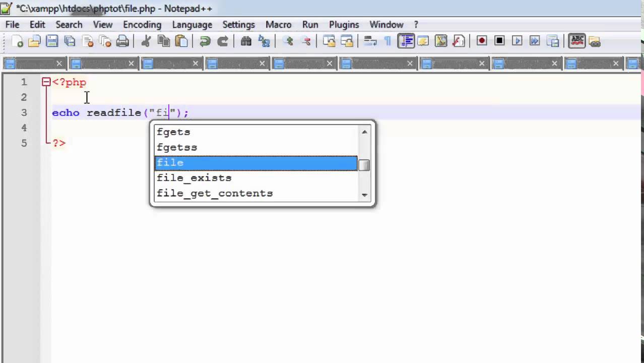Toggle the ABC spell check button
Screen dimensions: 644x363
576,41
